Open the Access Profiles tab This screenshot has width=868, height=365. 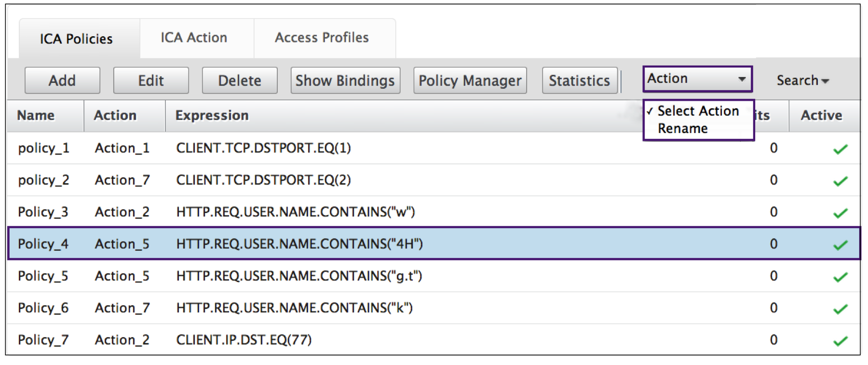(x=322, y=38)
